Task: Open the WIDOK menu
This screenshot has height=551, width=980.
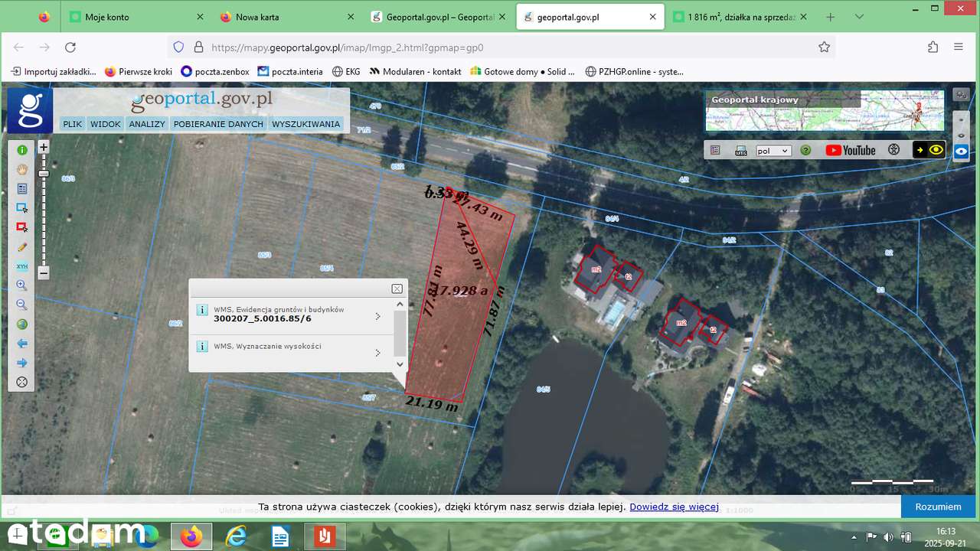Action: 106,124
